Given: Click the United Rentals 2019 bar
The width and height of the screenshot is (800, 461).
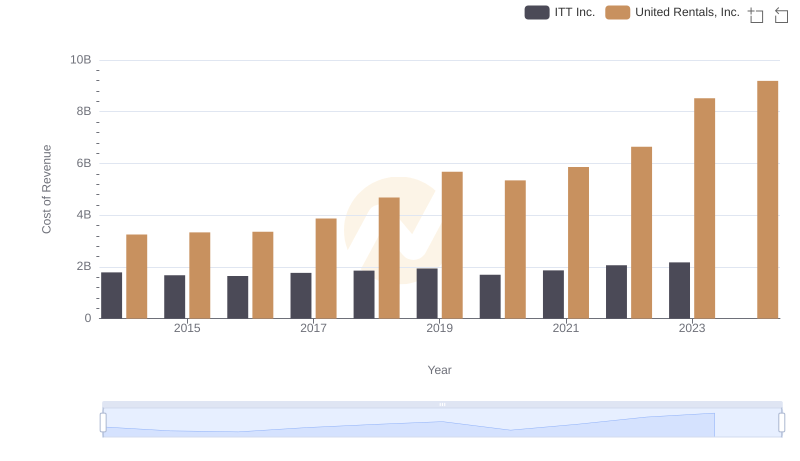Looking at the screenshot, I should 452,245.
